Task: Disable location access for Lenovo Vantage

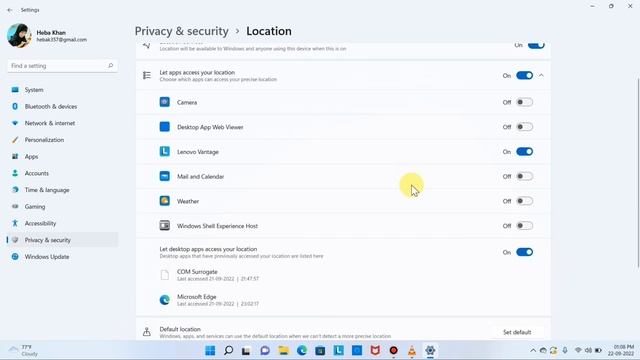Action: coord(524,152)
